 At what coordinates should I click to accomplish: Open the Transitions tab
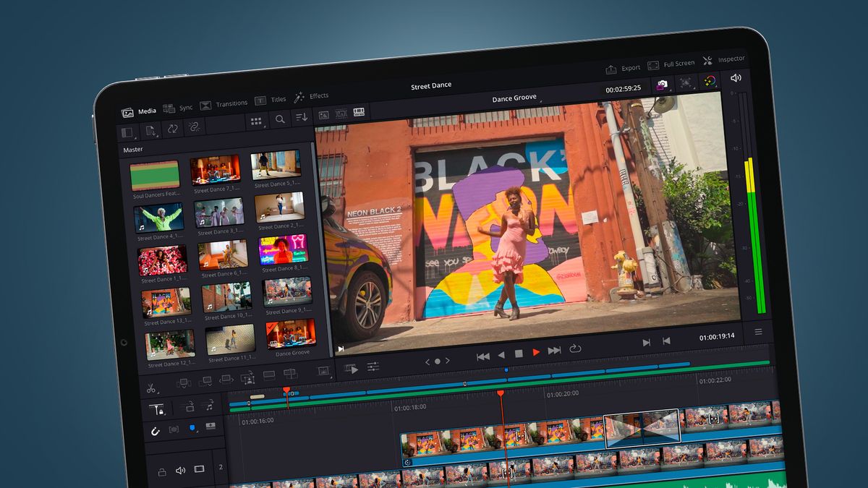click(x=232, y=103)
